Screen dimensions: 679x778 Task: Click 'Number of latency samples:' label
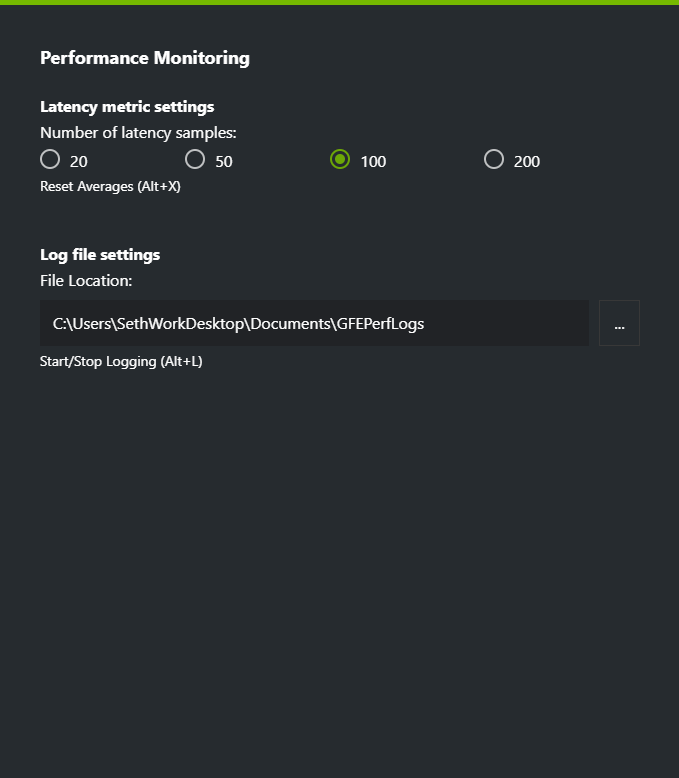click(x=138, y=132)
